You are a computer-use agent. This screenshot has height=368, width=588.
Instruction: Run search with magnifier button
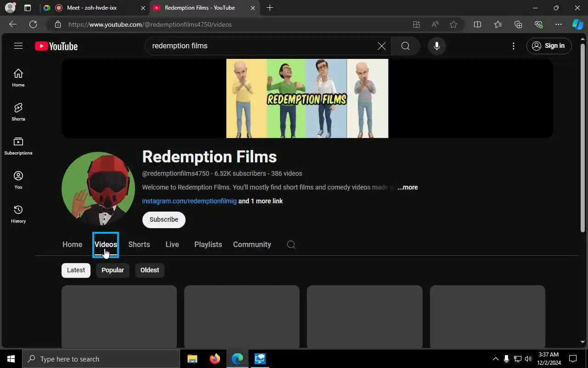point(405,46)
